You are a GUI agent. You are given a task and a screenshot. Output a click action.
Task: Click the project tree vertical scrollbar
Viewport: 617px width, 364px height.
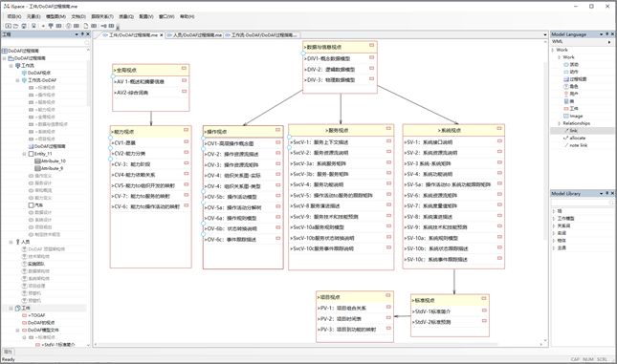pyautogui.click(x=88, y=82)
